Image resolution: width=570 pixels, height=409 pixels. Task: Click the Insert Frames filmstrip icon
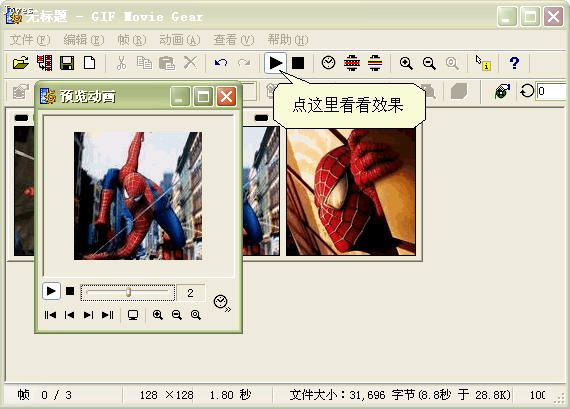pos(44,63)
